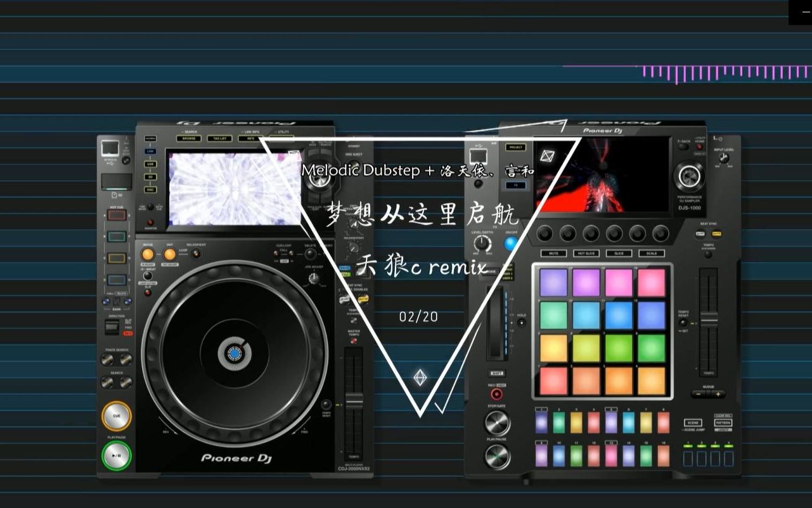Screen dimensions: 812x508
Task: Toggle MUTE mode on the sampler
Action: pos(553,253)
